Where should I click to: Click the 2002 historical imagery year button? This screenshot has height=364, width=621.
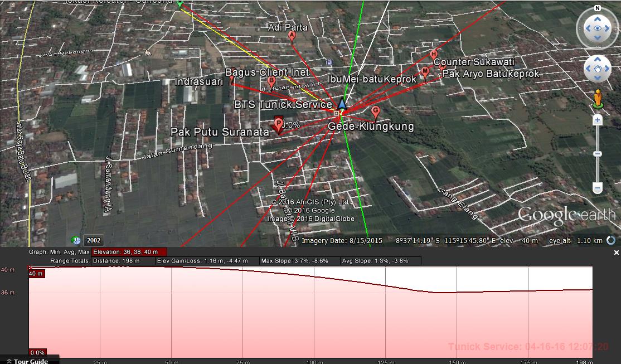[x=94, y=240]
